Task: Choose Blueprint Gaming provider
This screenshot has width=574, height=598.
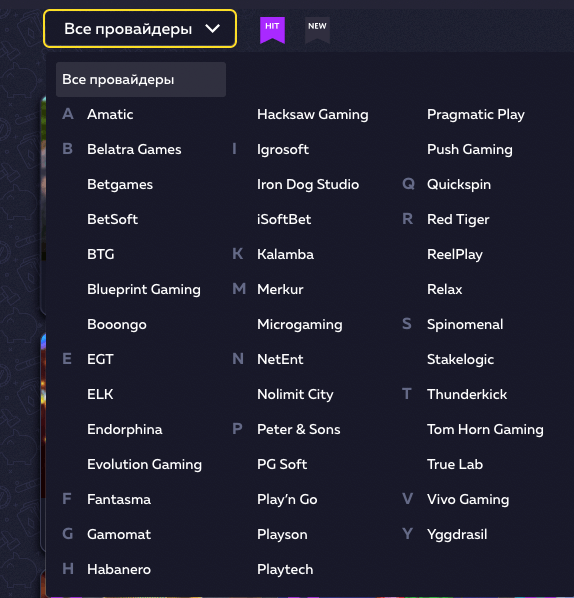Action: (144, 289)
